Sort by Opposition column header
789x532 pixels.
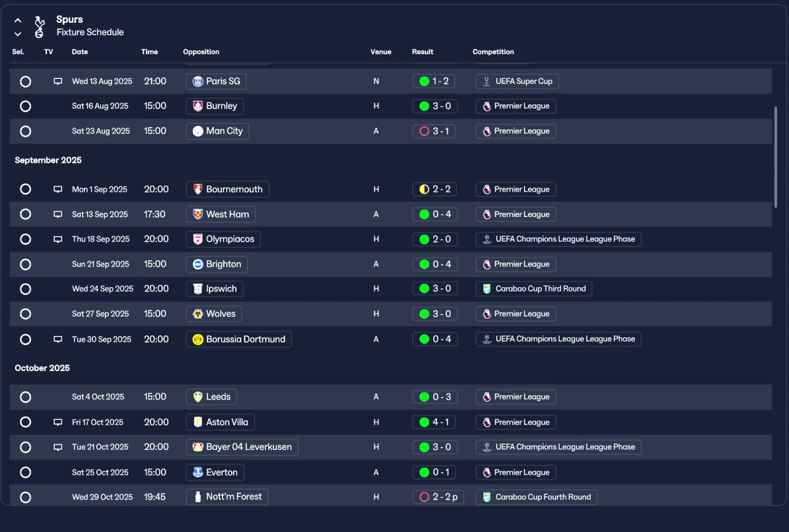coord(201,52)
